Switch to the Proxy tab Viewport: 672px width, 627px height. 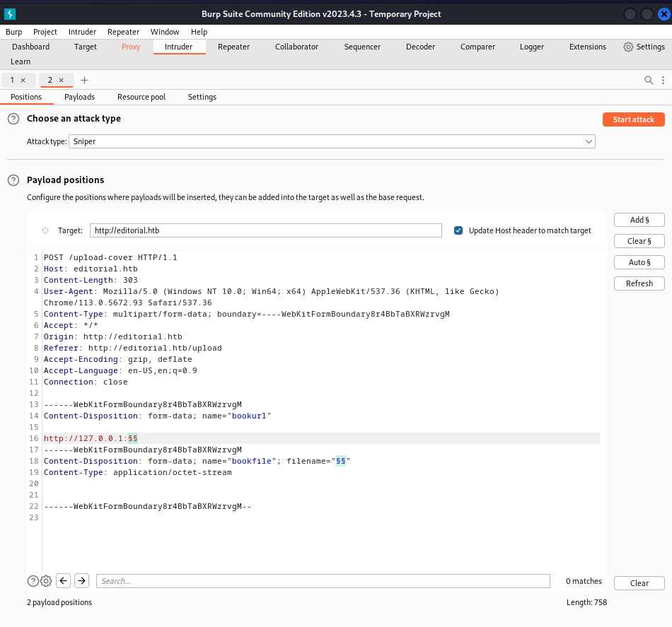point(131,47)
